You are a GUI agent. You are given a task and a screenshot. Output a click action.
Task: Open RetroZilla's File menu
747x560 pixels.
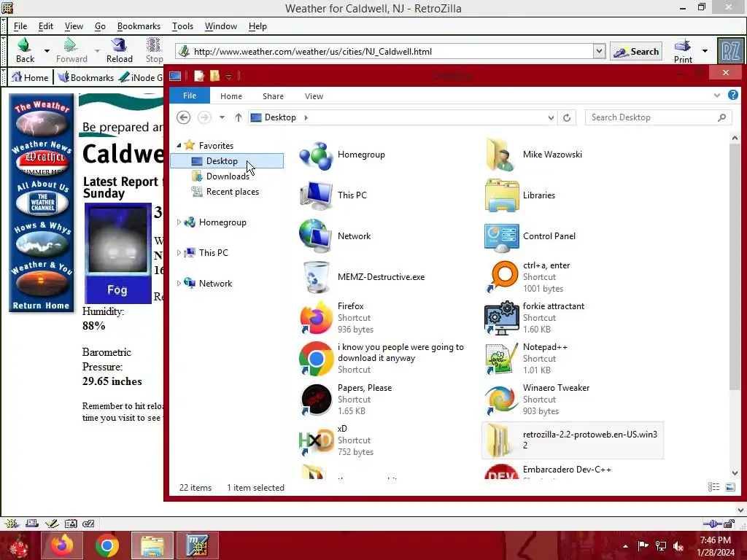tap(20, 26)
